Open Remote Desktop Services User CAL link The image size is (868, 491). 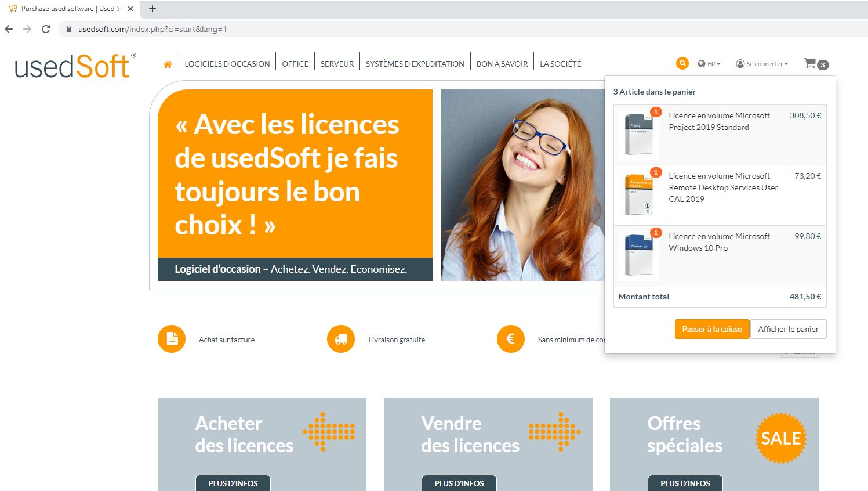723,187
